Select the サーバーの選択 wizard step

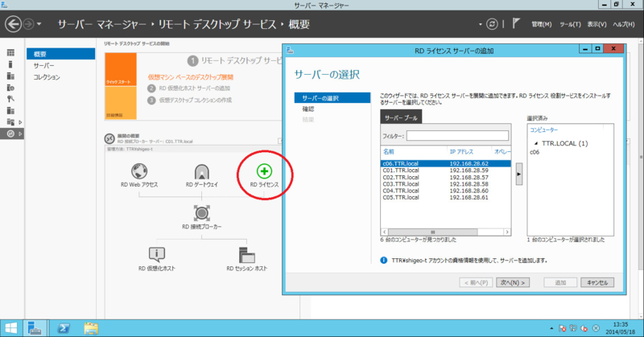pos(332,98)
